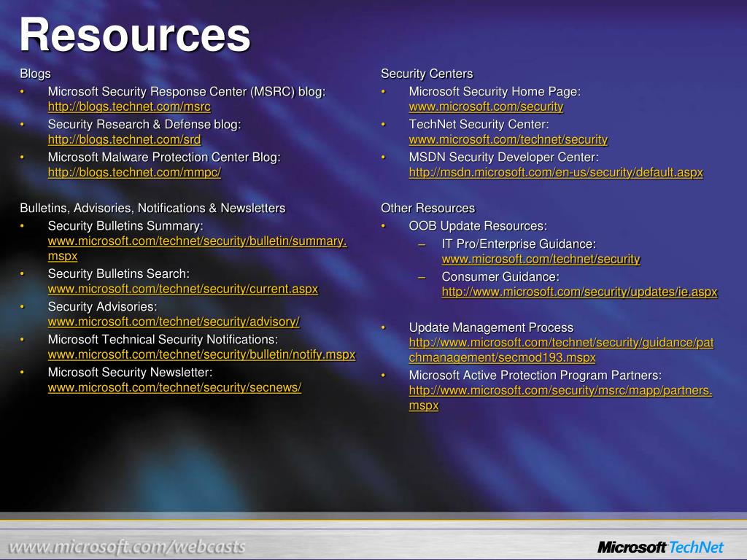Select the Other Resources heading
Screen dimensions: 747x560
pyautogui.click(x=427, y=208)
